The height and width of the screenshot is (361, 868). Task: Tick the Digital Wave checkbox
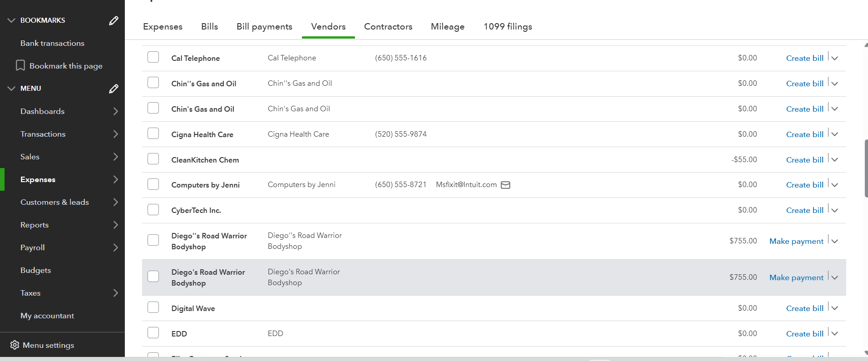click(x=153, y=307)
